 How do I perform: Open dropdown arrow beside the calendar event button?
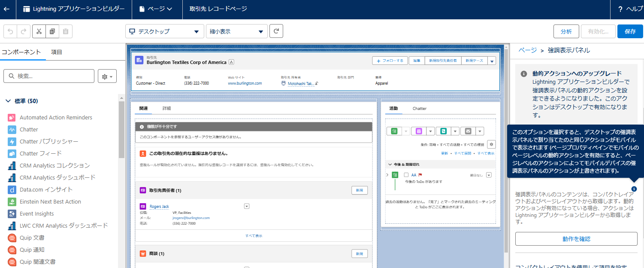pos(430,131)
